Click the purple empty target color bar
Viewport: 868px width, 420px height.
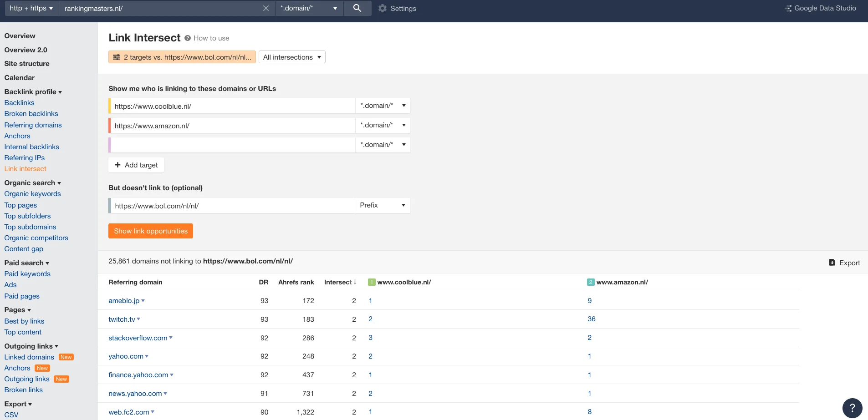click(x=110, y=145)
